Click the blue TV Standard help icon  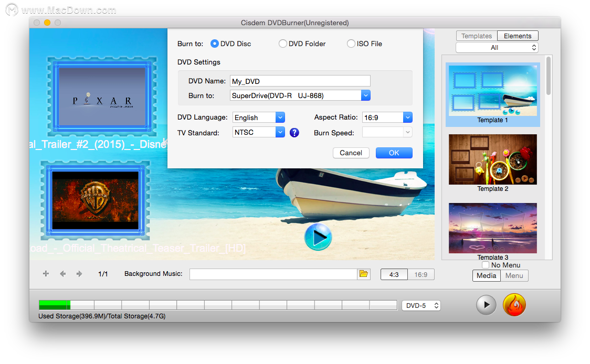coord(294,132)
